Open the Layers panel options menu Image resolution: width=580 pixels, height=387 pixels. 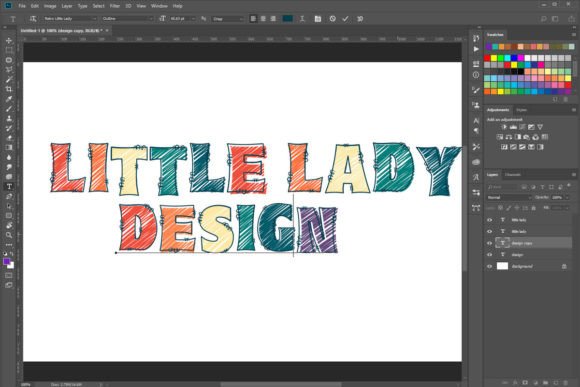click(574, 175)
